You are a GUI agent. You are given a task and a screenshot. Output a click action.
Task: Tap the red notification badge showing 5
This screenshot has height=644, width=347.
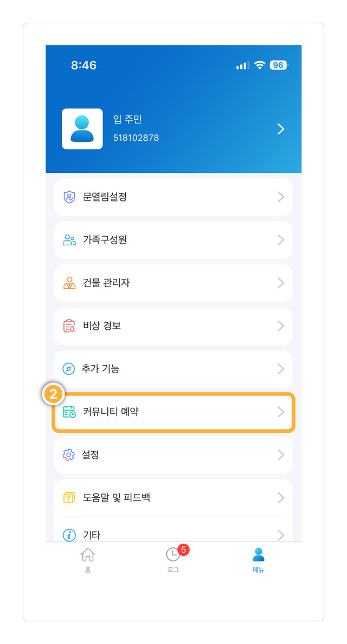point(183,550)
